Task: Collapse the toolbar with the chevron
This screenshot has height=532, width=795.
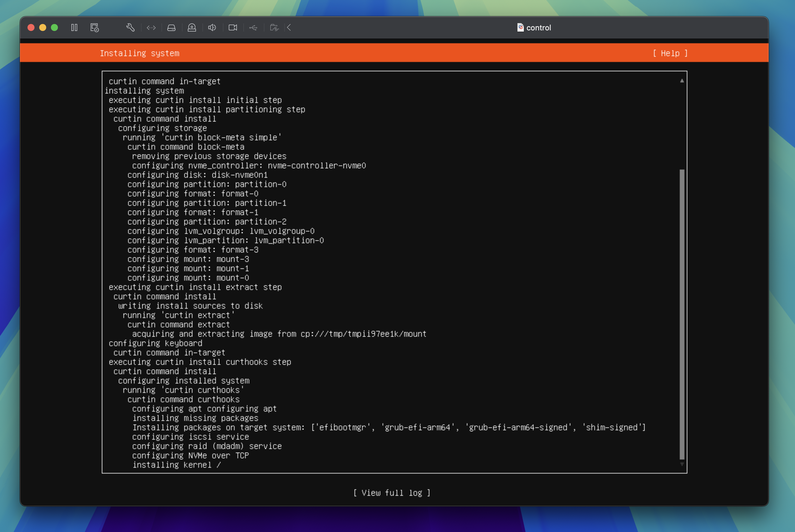Action: click(x=288, y=27)
